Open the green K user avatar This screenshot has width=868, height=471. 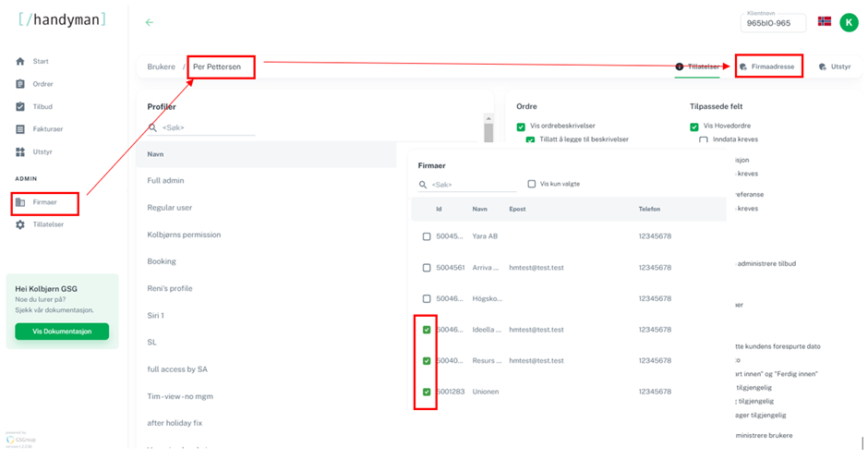pos(849,23)
